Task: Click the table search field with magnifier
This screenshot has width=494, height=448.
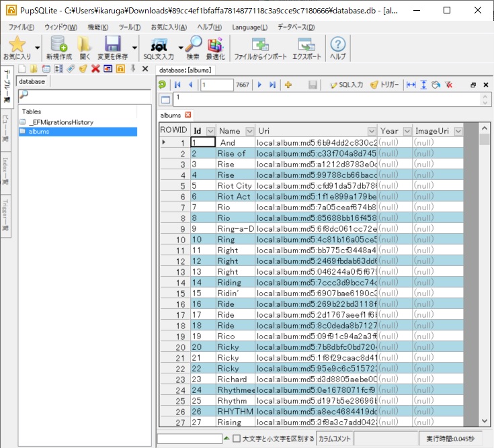Action: coord(85,95)
